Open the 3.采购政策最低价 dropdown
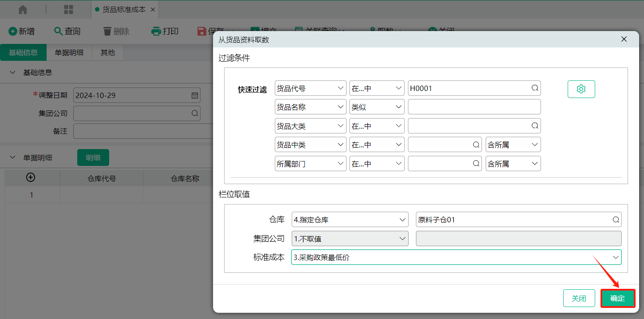Screen dimensions: 644x319 pos(456,257)
